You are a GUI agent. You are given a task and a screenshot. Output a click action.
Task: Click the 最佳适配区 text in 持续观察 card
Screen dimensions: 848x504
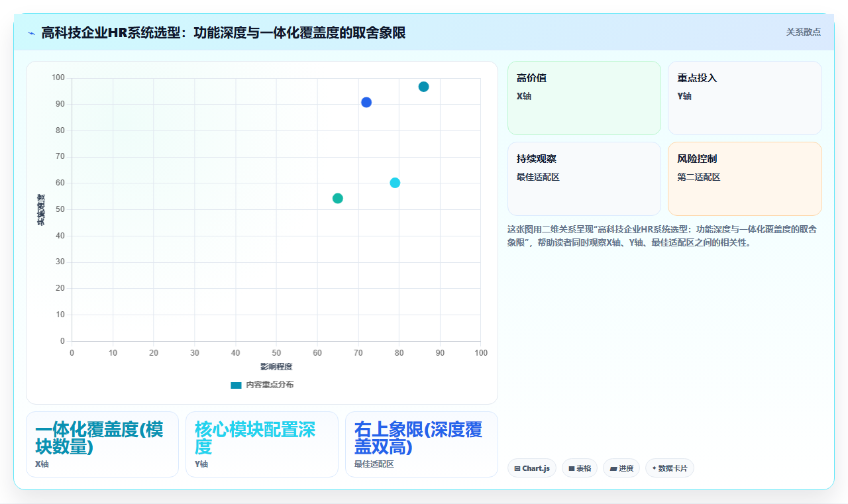tap(538, 177)
